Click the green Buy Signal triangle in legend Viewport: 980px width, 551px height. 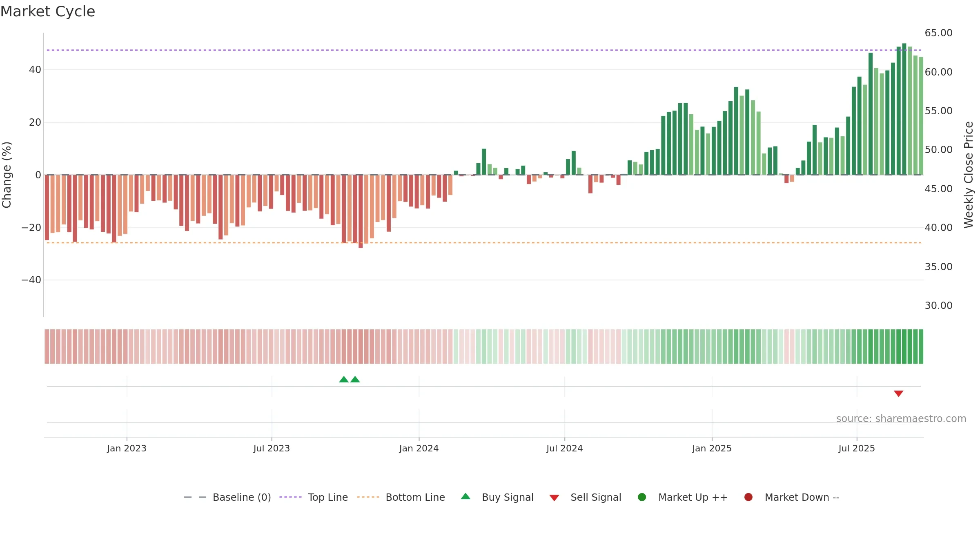point(465,496)
